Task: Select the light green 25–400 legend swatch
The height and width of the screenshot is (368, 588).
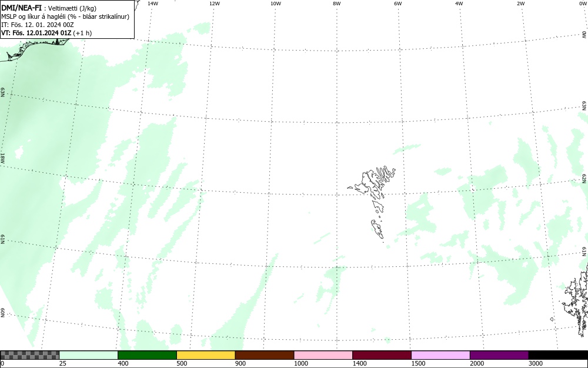Action: (x=89, y=355)
